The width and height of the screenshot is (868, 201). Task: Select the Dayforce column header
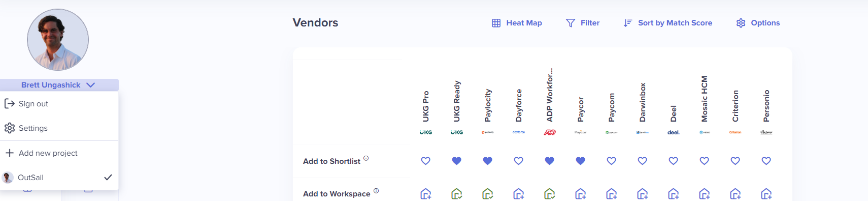[519, 105]
